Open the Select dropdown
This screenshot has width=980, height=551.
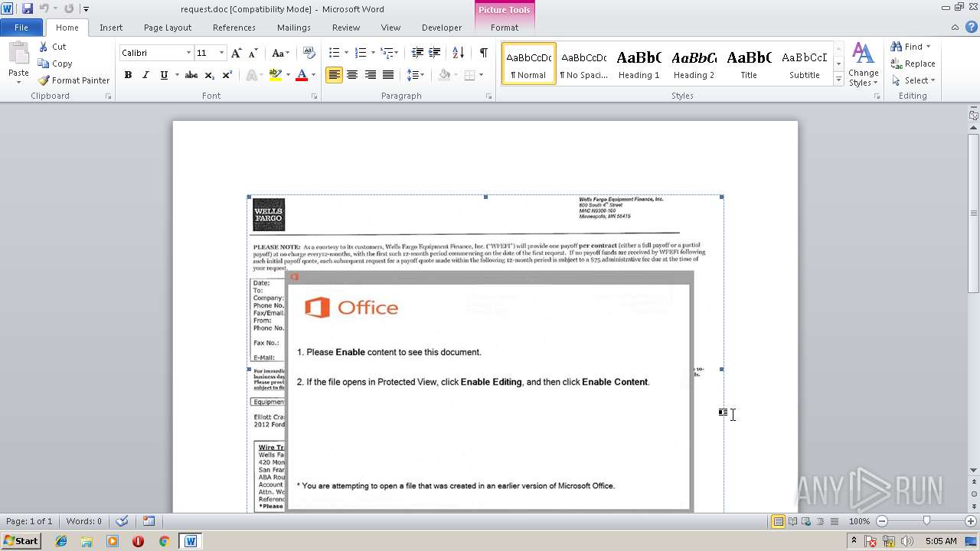[913, 80]
